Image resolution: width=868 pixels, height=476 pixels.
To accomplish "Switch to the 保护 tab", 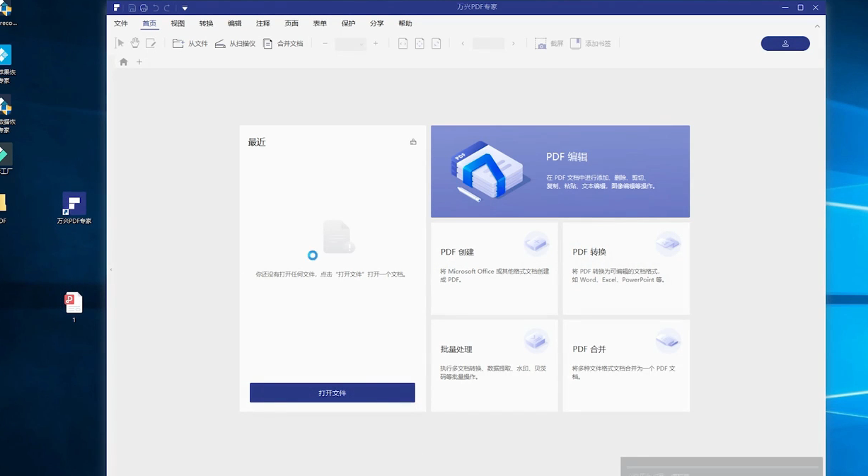I will 348,23.
